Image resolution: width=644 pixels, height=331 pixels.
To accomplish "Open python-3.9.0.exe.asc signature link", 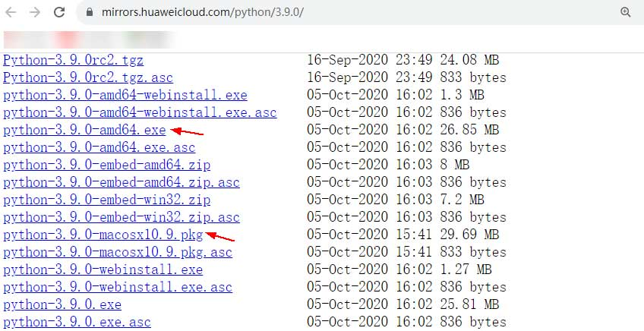I will click(77, 322).
